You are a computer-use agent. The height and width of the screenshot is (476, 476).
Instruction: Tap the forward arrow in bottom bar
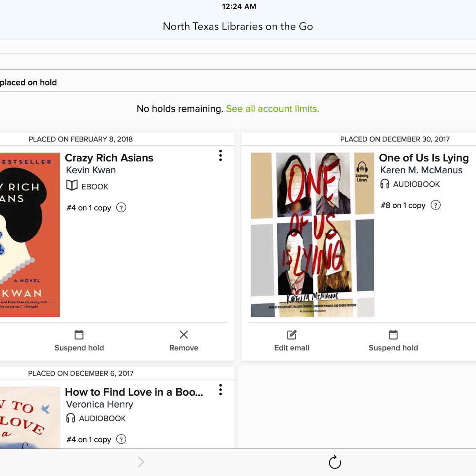coord(141,462)
